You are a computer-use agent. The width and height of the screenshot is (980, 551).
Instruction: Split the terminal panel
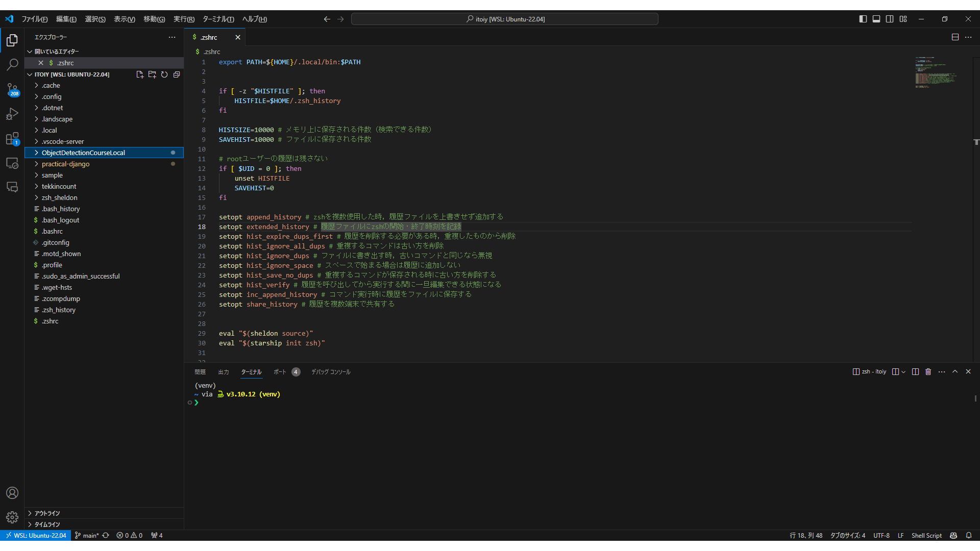915,372
